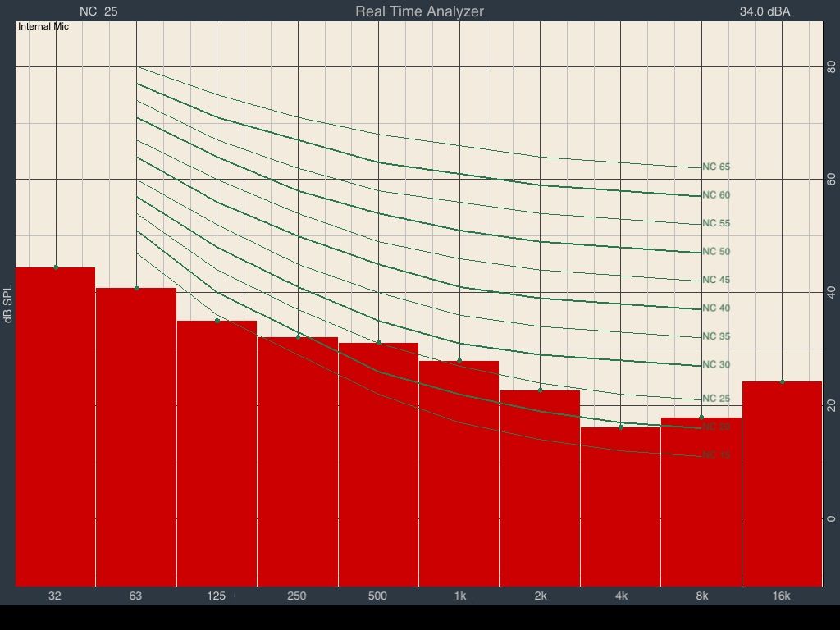
Task: Click the NC 30 curve label
Action: [716, 365]
